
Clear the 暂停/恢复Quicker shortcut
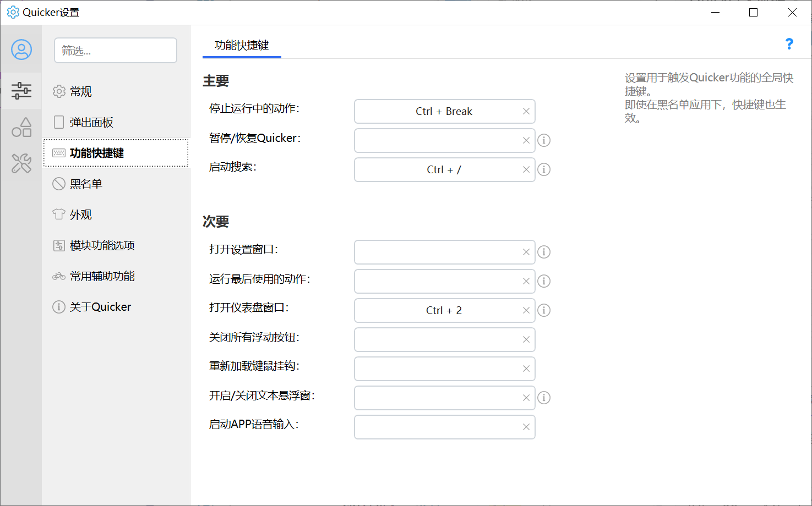(526, 140)
